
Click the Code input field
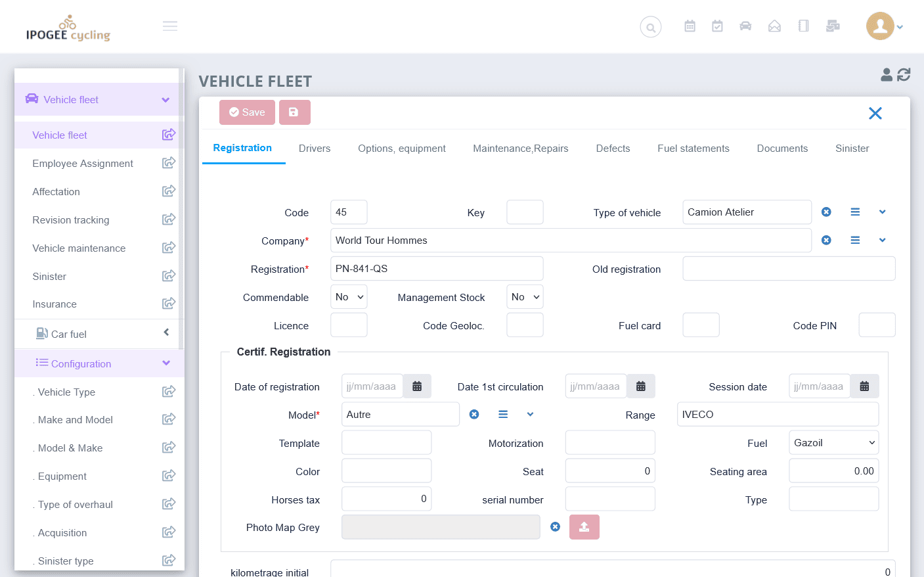point(349,212)
